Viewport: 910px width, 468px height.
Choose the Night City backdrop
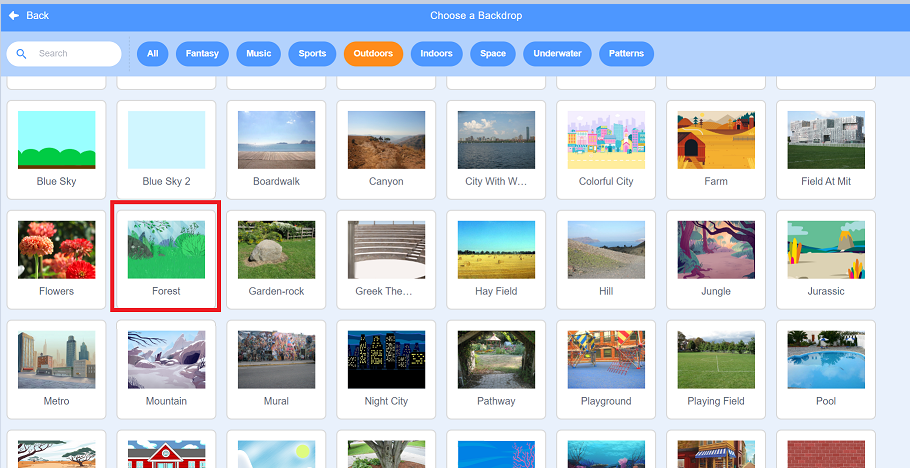(x=387, y=369)
